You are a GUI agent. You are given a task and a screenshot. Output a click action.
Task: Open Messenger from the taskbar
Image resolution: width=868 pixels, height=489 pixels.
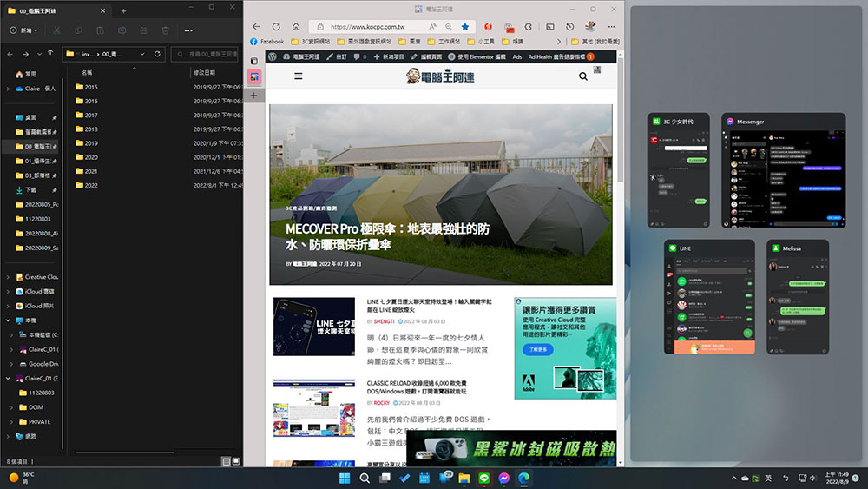pyautogui.click(x=503, y=478)
